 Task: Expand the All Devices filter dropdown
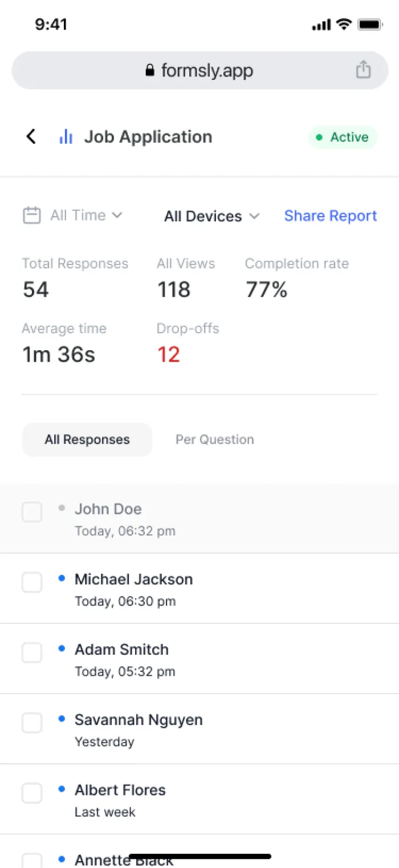point(212,216)
